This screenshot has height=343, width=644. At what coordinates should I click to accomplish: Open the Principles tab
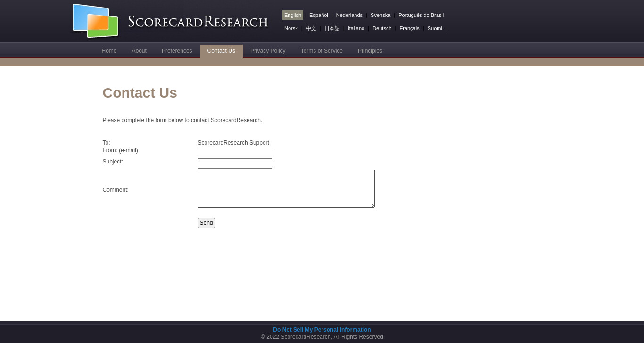tap(370, 51)
